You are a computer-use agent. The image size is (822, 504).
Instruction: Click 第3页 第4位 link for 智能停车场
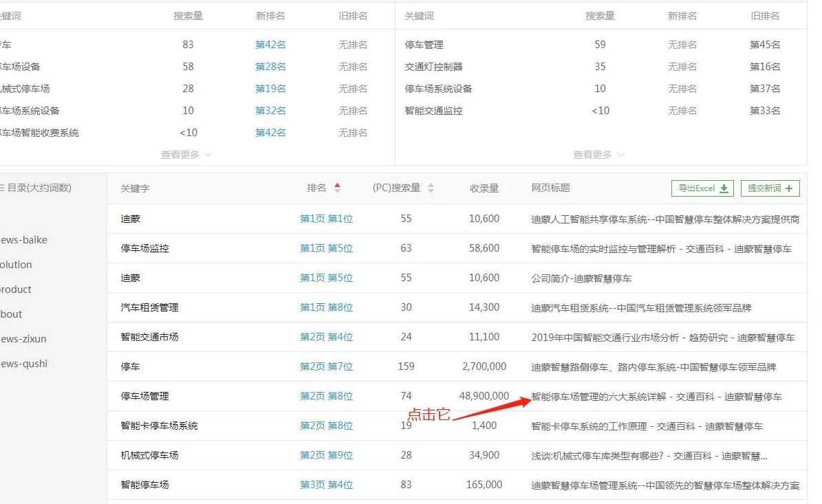(x=325, y=484)
